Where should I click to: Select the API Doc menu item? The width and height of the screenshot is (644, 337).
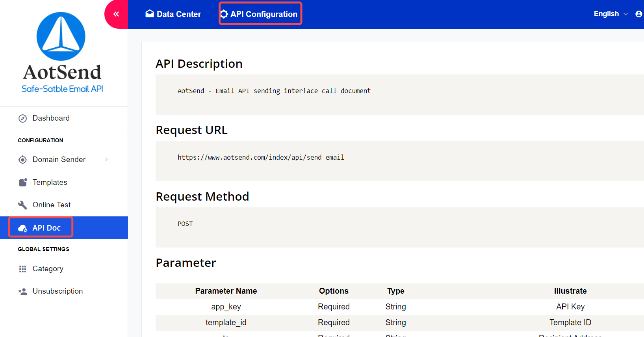[64, 227]
